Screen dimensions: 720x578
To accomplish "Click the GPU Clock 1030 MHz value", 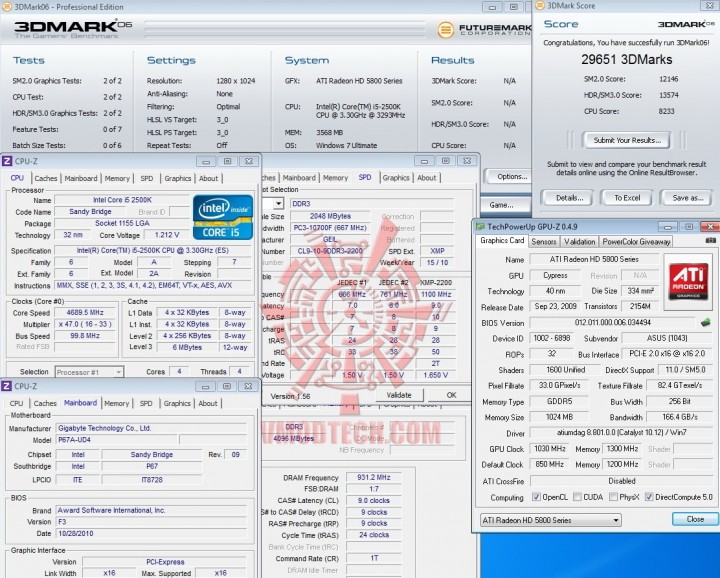I will 550,449.
